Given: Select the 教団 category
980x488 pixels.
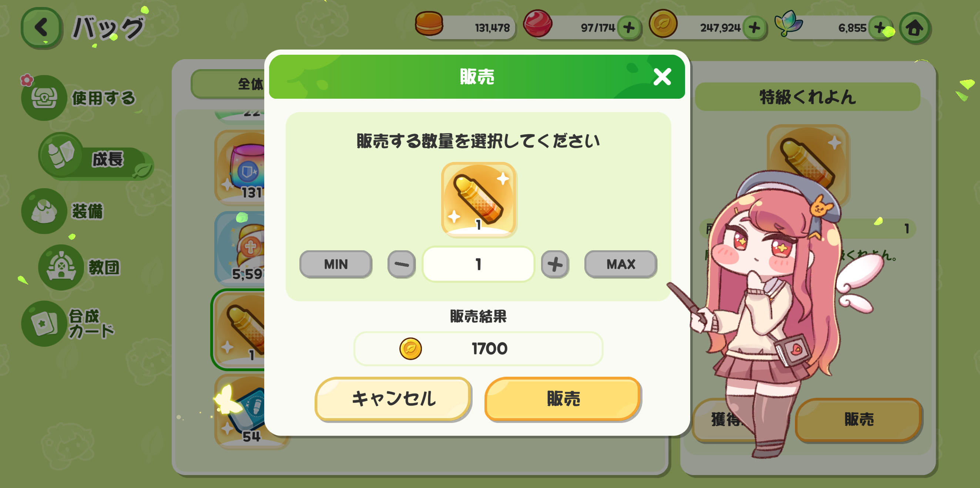Looking at the screenshot, I should tap(80, 267).
